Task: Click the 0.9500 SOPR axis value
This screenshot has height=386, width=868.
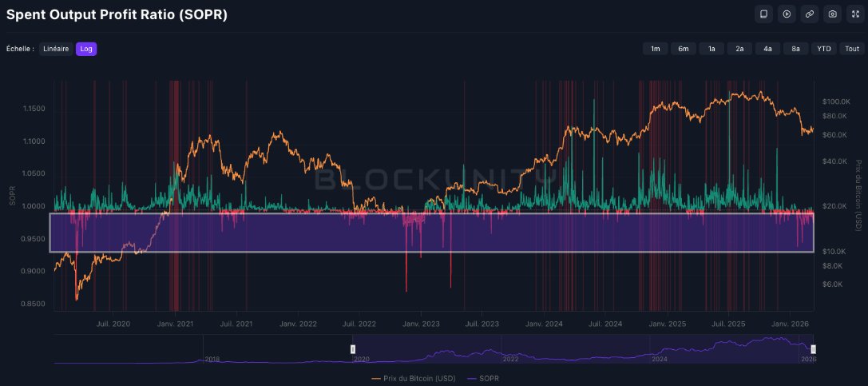Action: pyautogui.click(x=35, y=239)
